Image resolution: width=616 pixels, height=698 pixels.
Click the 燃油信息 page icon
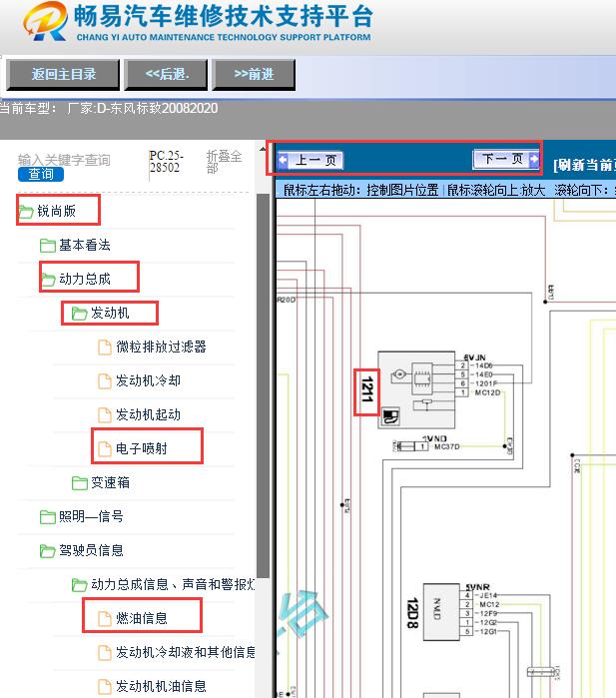105,618
